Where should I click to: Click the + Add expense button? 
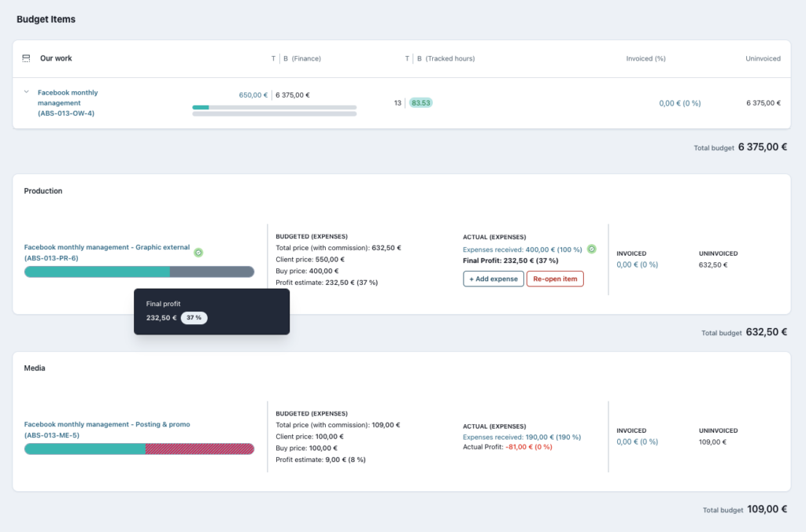tap(494, 279)
